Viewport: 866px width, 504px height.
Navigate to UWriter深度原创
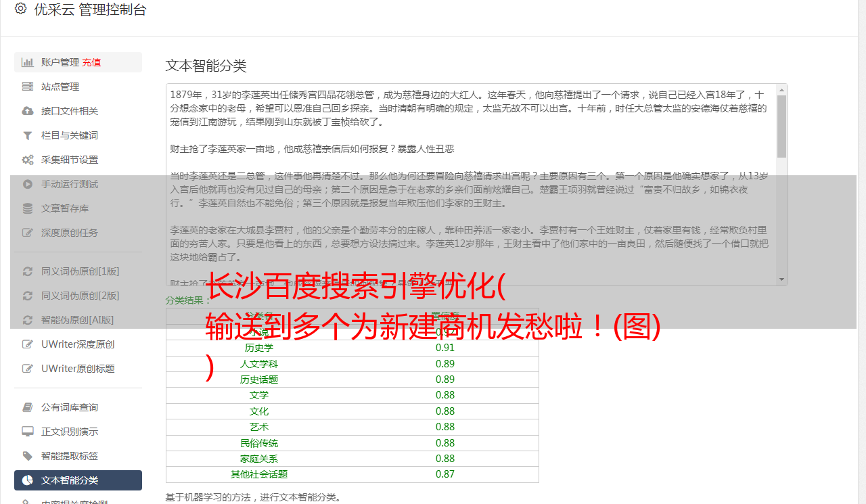click(x=78, y=344)
